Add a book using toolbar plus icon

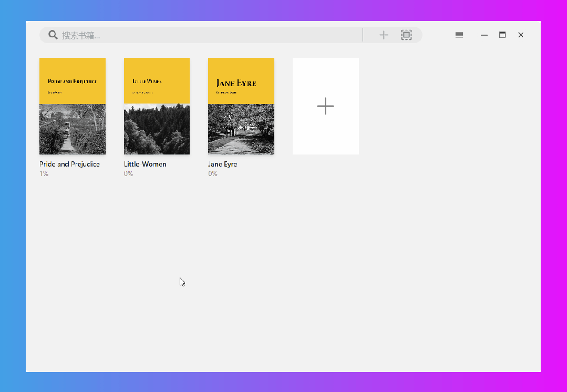(384, 35)
